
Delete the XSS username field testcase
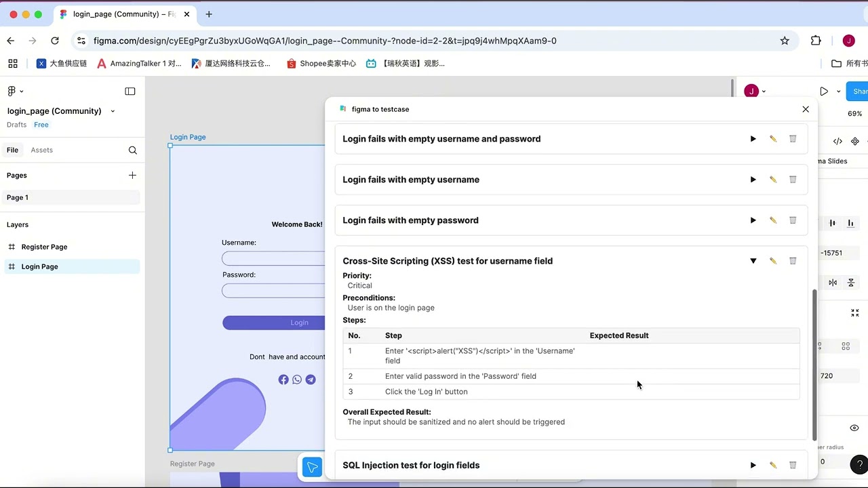tap(793, 261)
